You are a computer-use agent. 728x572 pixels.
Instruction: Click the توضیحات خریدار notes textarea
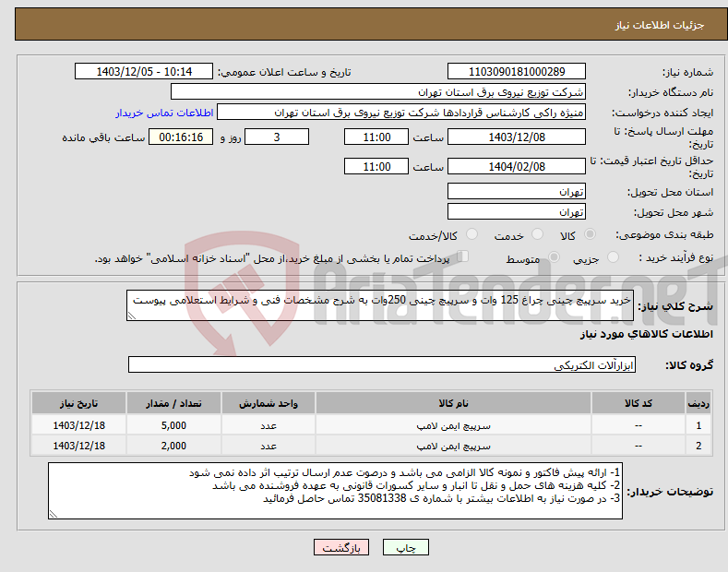(x=335, y=491)
